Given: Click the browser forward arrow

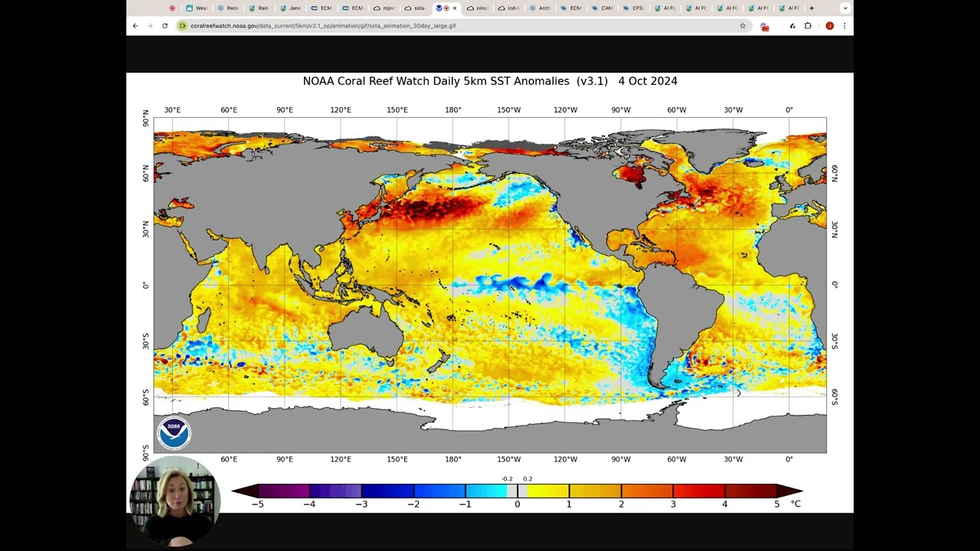Looking at the screenshot, I should pos(150,26).
